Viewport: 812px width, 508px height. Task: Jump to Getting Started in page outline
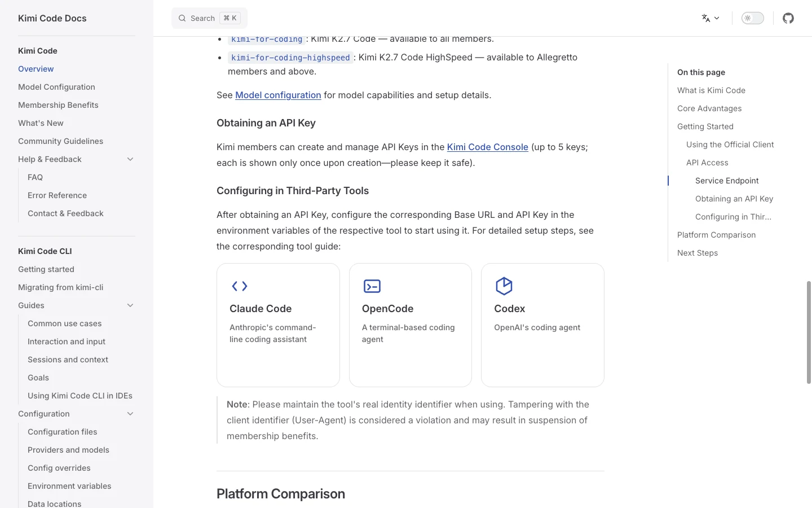pos(705,126)
